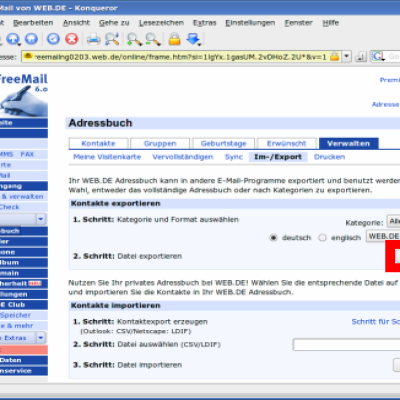This screenshot has width=400, height=400.
Task: Open the Lesezeichen menu
Action: 161,23
